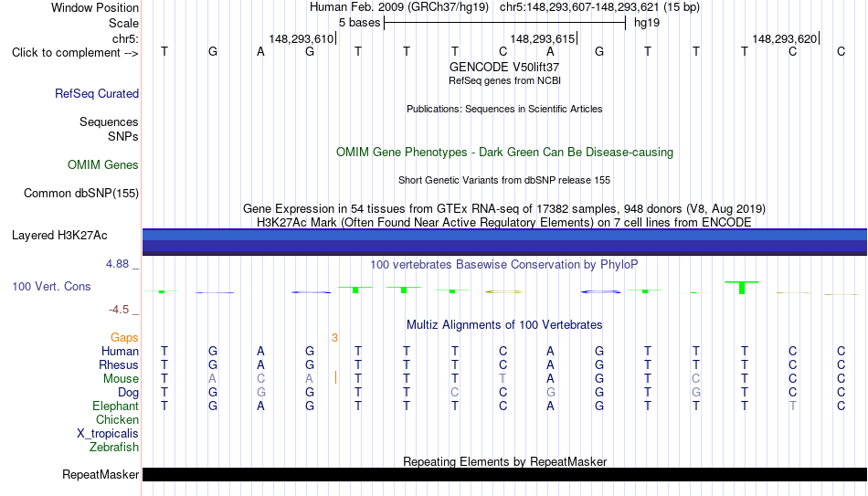Click the Gaps row label
Screen dimensions: 868x496
click(x=124, y=338)
